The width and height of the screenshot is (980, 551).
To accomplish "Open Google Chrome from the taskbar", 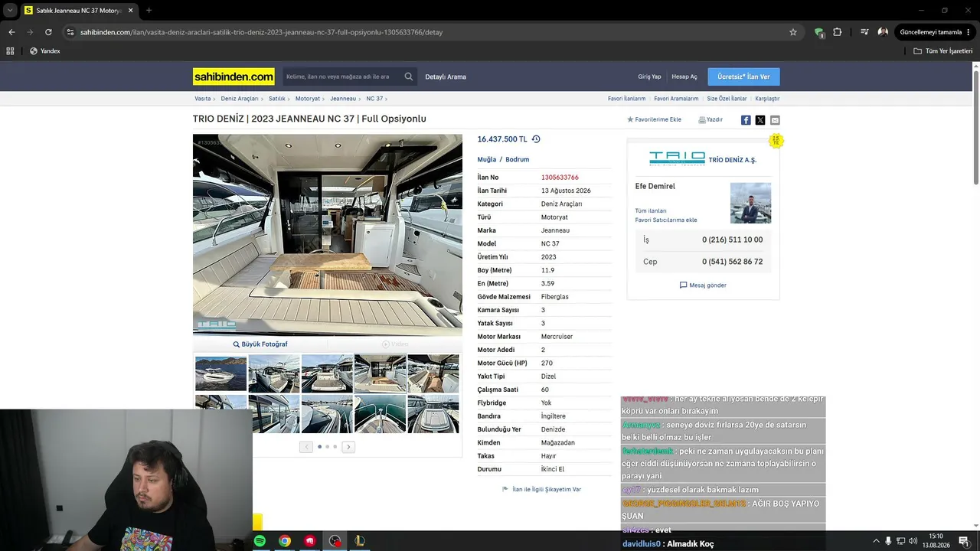I will point(285,541).
